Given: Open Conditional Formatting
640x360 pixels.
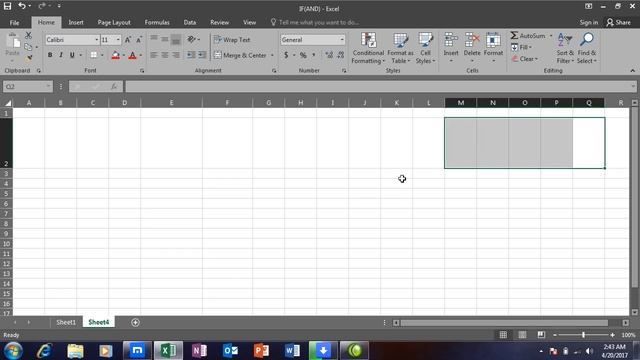Looking at the screenshot, I should (368, 48).
